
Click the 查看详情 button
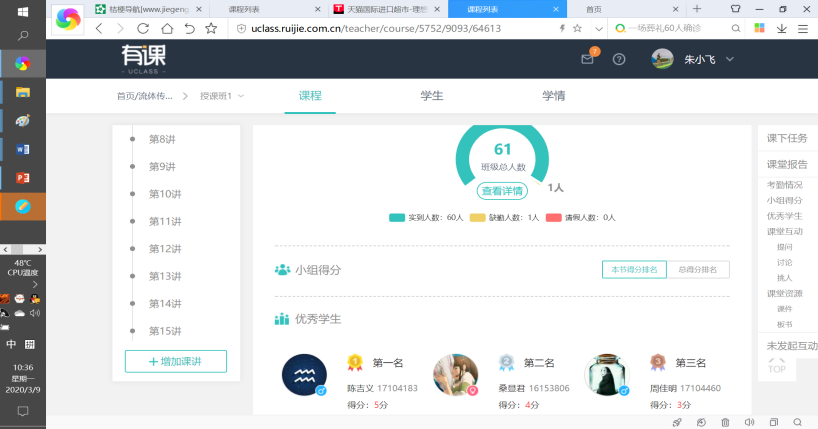tap(502, 191)
